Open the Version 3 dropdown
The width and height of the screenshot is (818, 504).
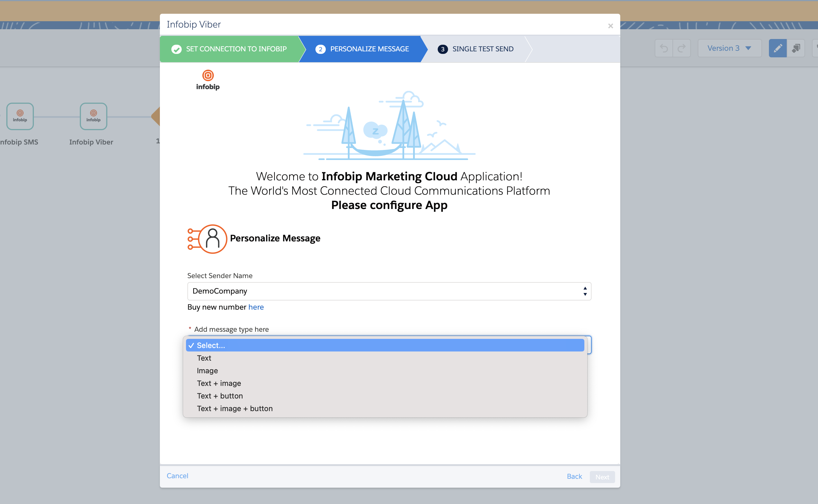[729, 48]
